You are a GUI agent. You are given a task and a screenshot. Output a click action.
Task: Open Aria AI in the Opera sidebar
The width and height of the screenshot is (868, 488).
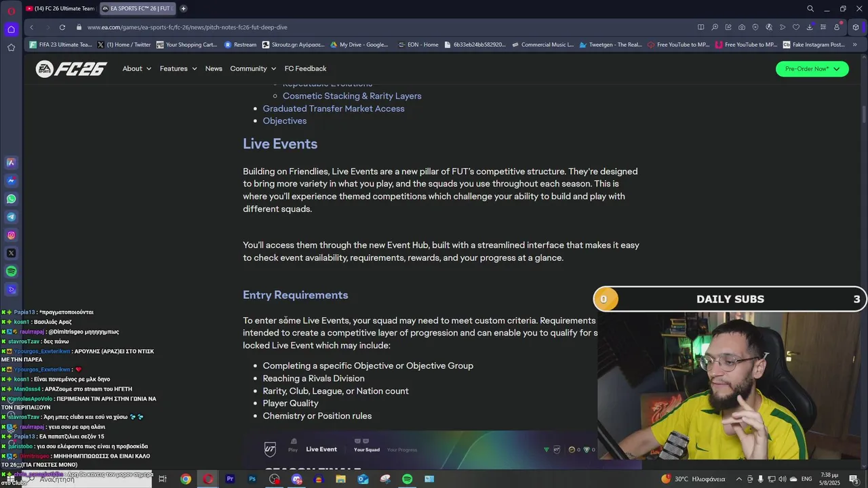11,163
